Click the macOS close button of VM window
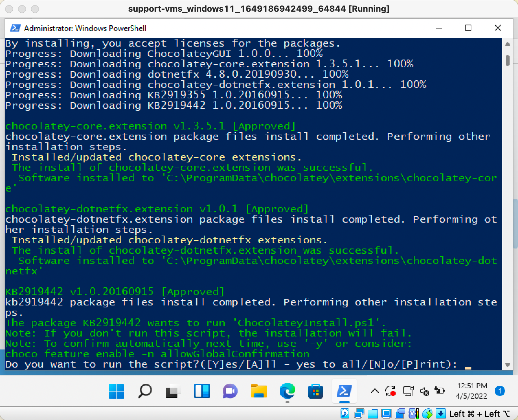 (9, 9)
